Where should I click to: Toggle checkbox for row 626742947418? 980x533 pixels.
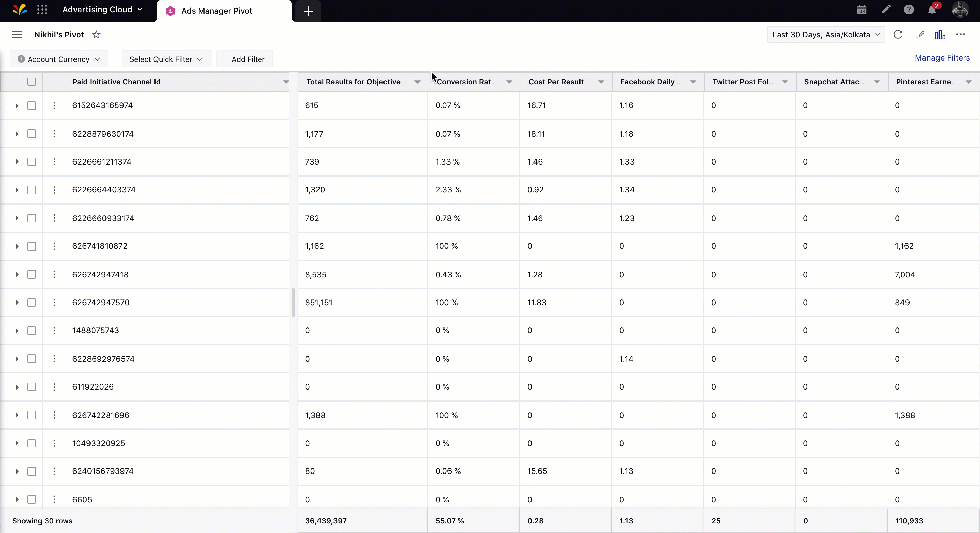click(x=32, y=274)
